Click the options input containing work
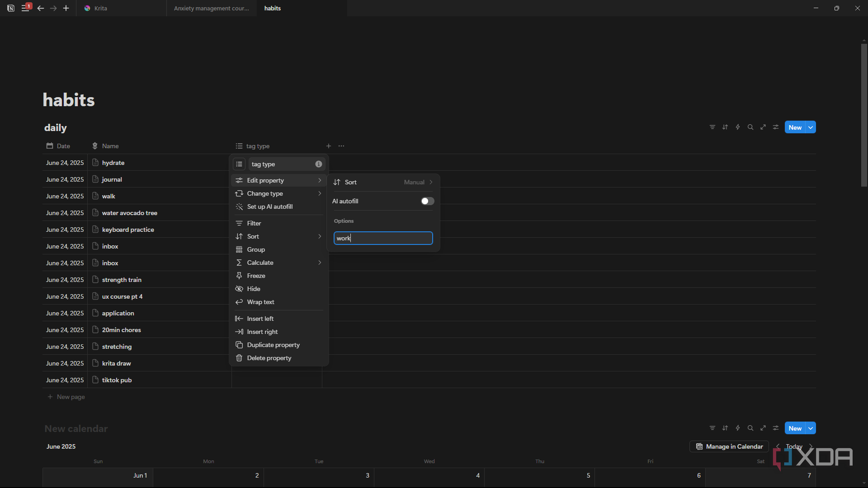 [383, 238]
